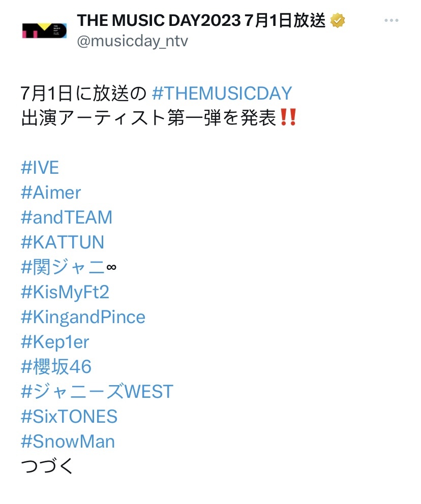The image size is (421, 504).
Task: Open the #KisMyFt2 hashtag
Action: 65,292
